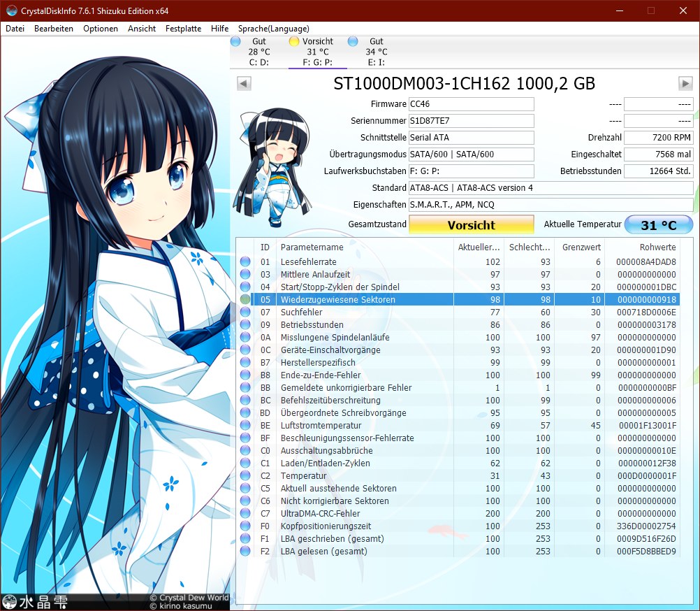Click the Firmware field CC46

(x=472, y=104)
